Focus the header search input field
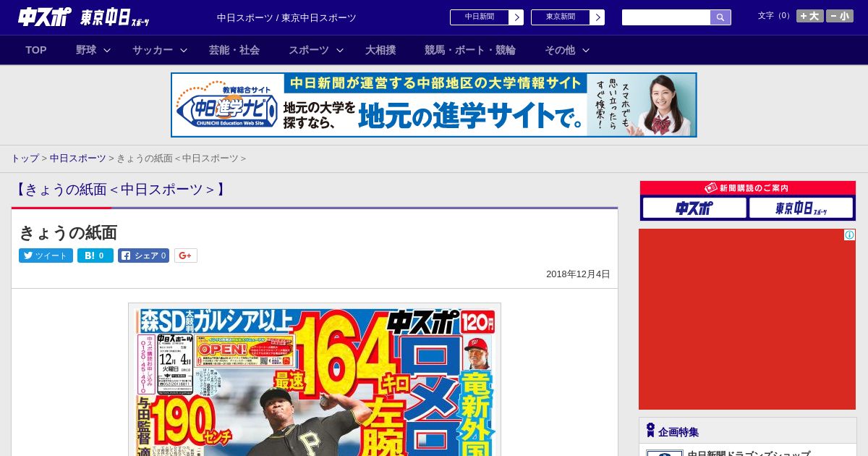The width and height of the screenshot is (868, 456). point(666,17)
